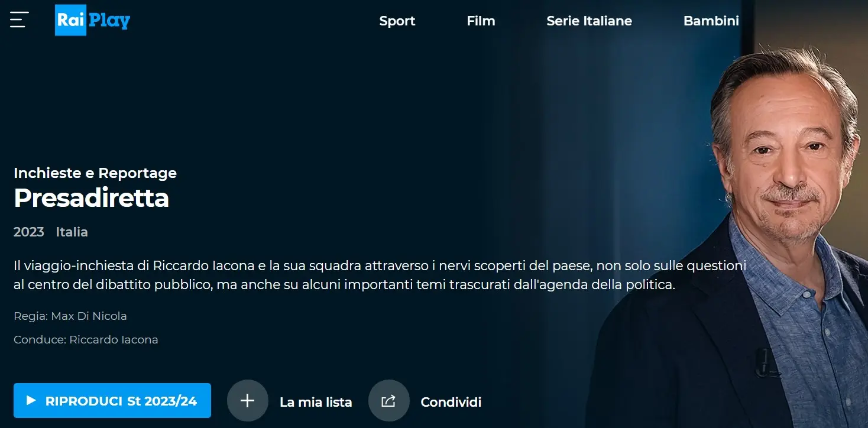Click the RaiPlay logo
This screenshot has width=868, height=428.
(x=93, y=20)
